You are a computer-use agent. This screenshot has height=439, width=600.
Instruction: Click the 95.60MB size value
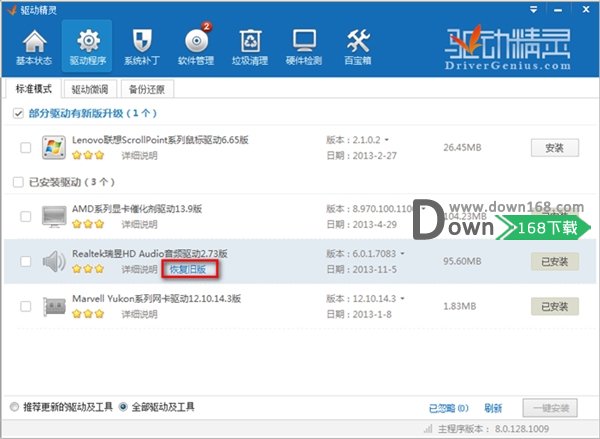[462, 261]
